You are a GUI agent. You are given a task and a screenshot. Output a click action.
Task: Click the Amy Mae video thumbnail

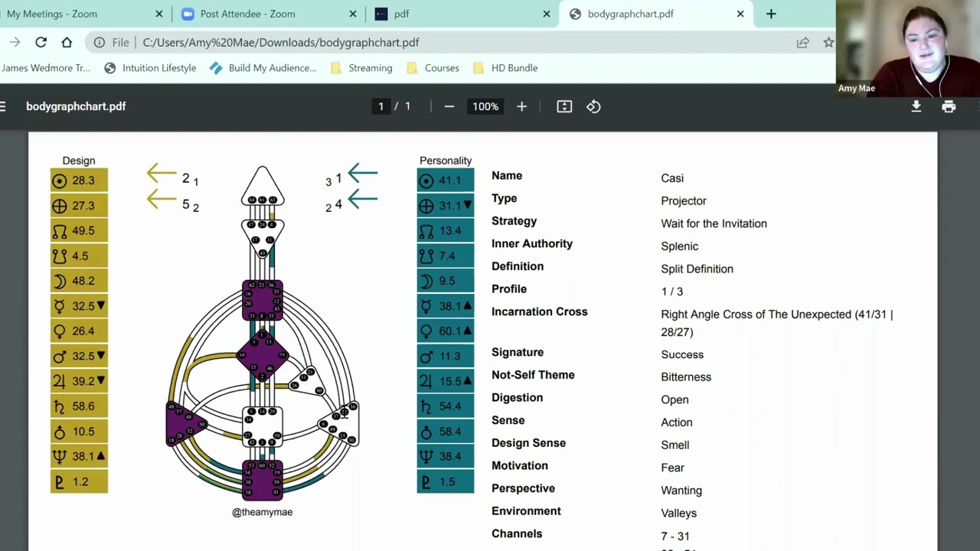(908, 47)
